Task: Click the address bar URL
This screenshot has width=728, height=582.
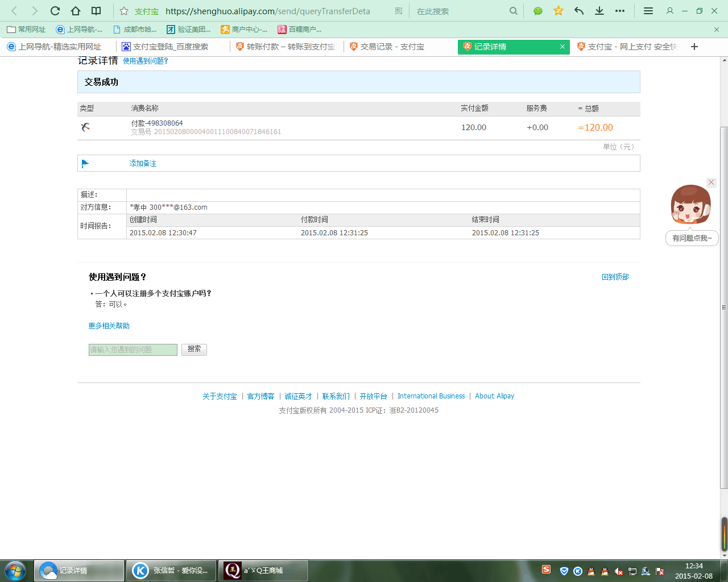Action: pos(267,11)
